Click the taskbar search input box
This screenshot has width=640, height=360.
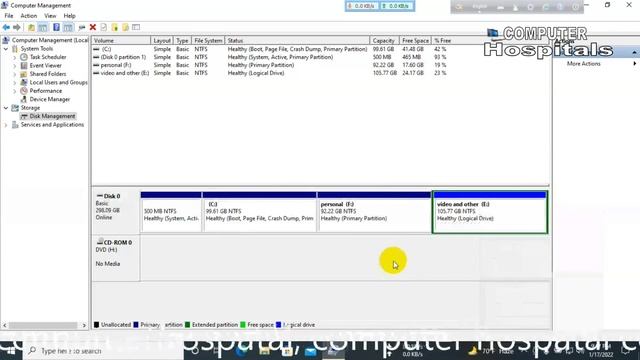click(103, 351)
